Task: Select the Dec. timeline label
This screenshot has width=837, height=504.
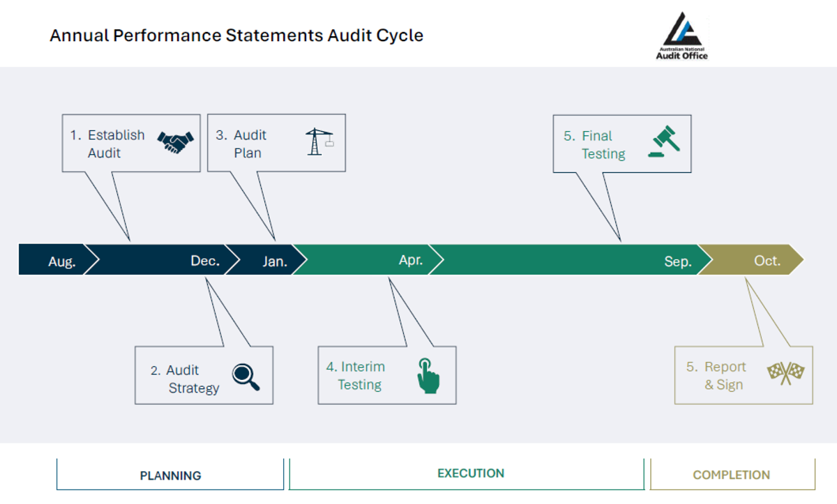Action: click(205, 261)
